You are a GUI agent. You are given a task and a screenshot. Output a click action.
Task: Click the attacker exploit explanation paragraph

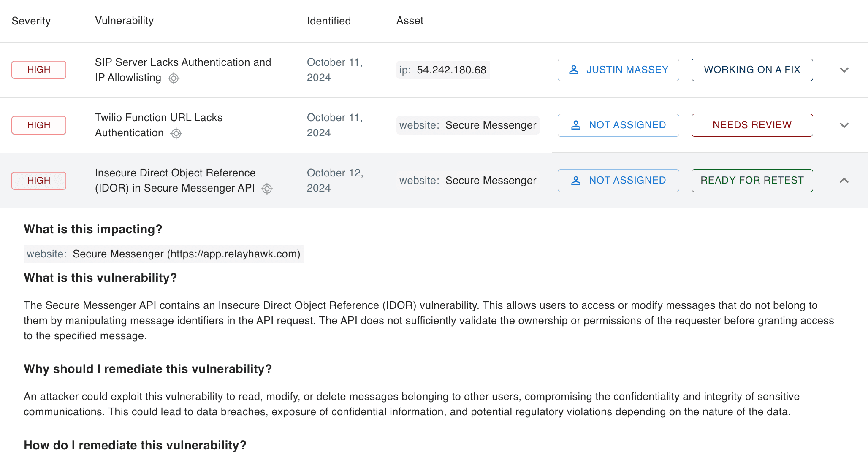(412, 404)
